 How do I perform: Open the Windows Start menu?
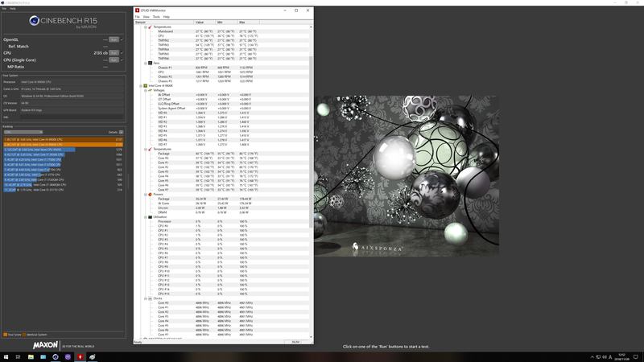click(x=6, y=357)
